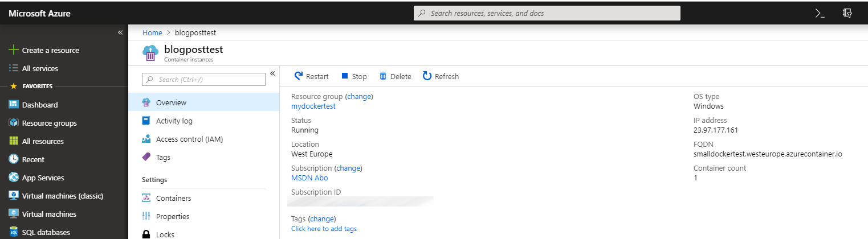Click the Activity log icon
The image size is (868, 239).
pyautogui.click(x=146, y=121)
